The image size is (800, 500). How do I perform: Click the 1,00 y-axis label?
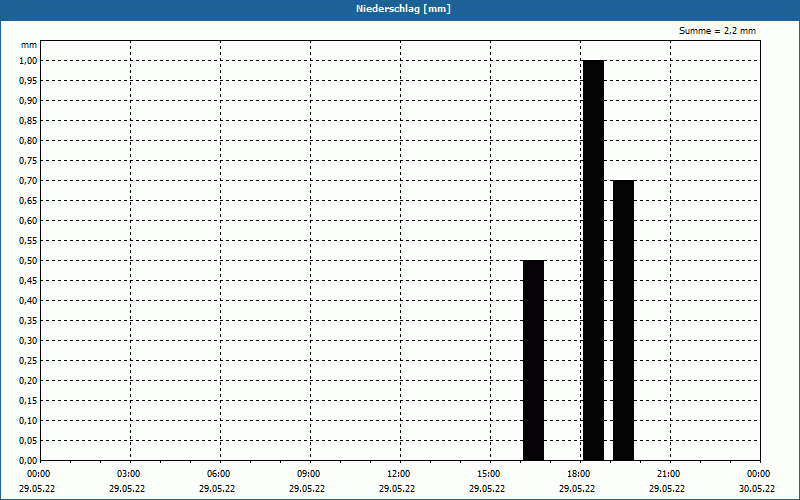pyautogui.click(x=28, y=61)
